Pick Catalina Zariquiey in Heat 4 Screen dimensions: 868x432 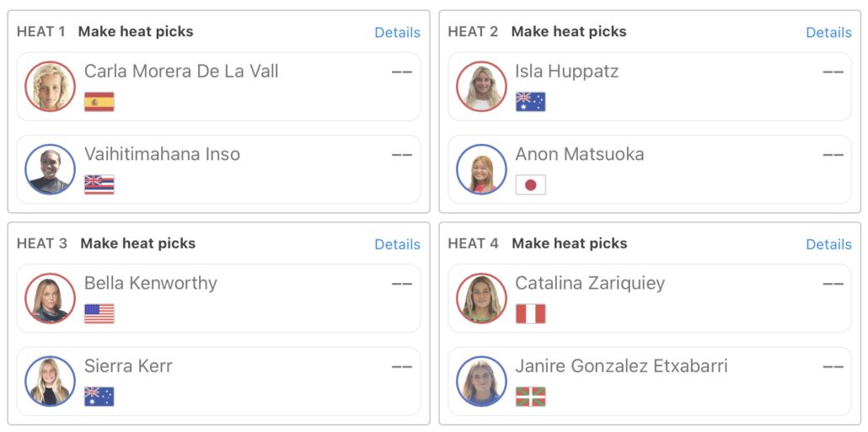(590, 284)
